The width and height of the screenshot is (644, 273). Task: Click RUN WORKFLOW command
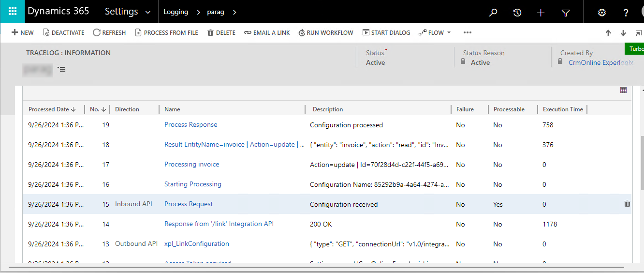pyautogui.click(x=326, y=32)
